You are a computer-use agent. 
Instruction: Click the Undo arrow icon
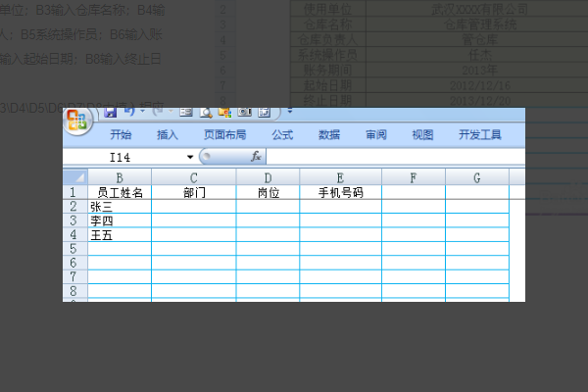click(129, 112)
